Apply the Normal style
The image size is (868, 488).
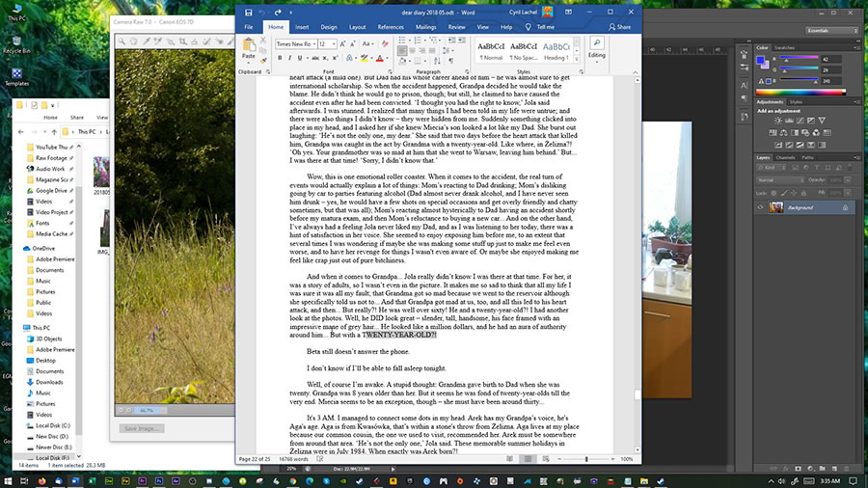[x=491, y=51]
